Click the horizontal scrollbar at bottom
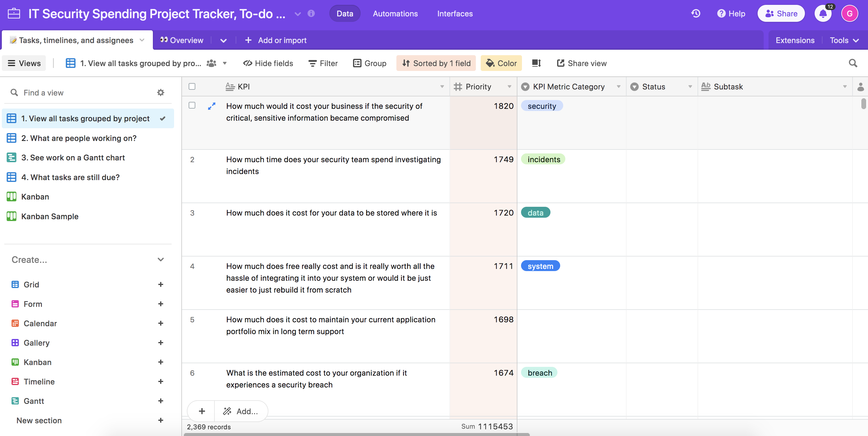Viewport: 868px width, 436px height. pos(356,434)
